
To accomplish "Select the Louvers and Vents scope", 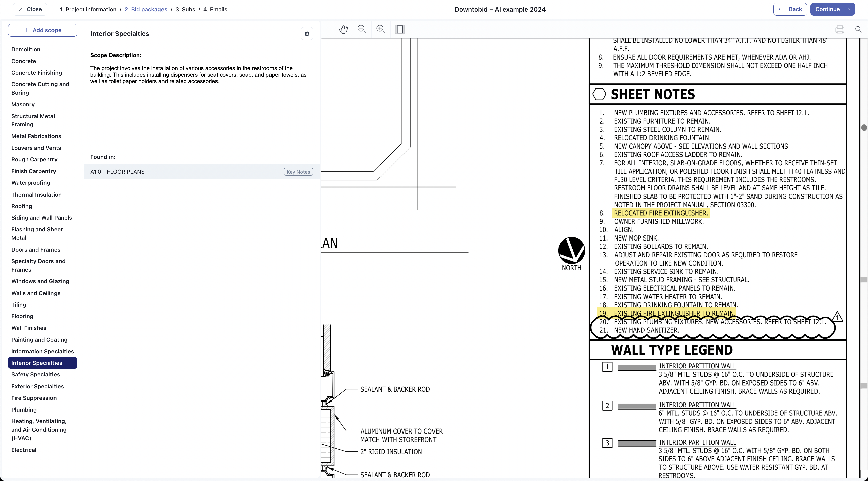I will [36, 148].
